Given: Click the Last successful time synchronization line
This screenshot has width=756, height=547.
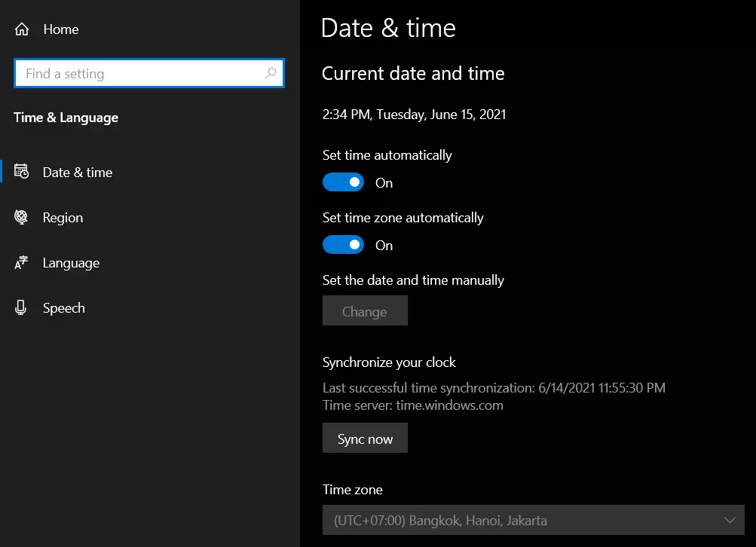Looking at the screenshot, I should point(494,388).
